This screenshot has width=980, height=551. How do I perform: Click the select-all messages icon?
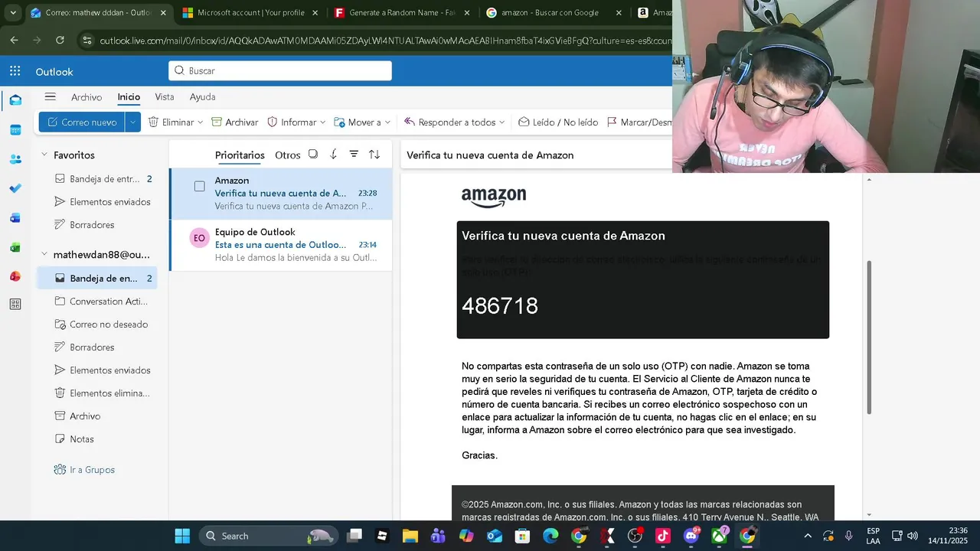313,155
